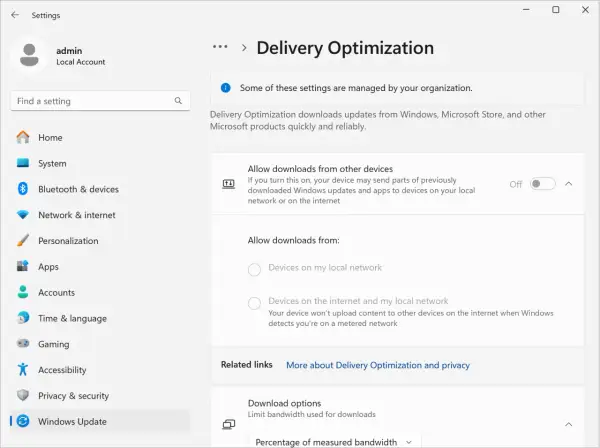Click the Personalization paintbrush icon

pos(23,241)
